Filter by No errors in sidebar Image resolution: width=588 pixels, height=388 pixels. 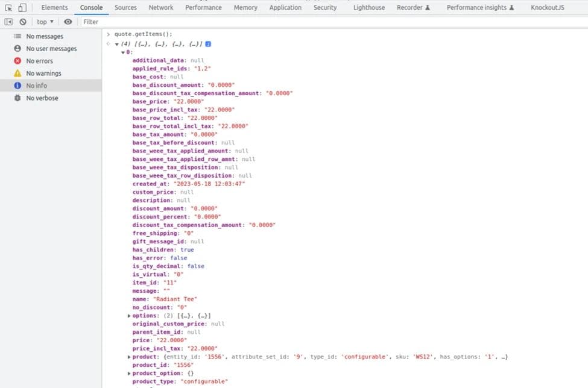(51, 61)
